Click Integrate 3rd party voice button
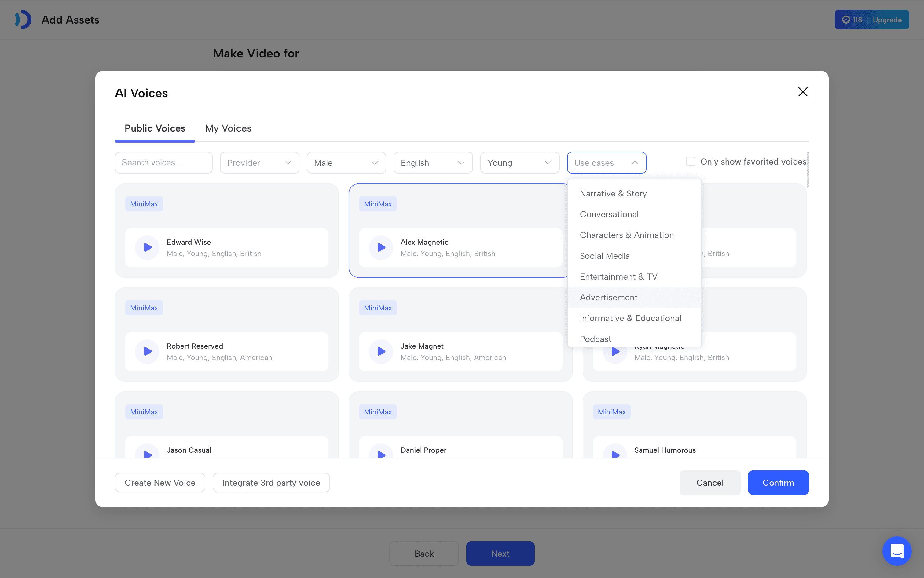 tap(271, 483)
